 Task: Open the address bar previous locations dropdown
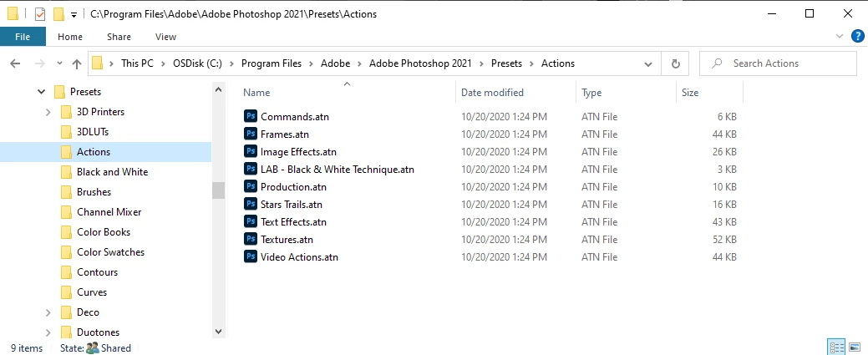coord(648,64)
